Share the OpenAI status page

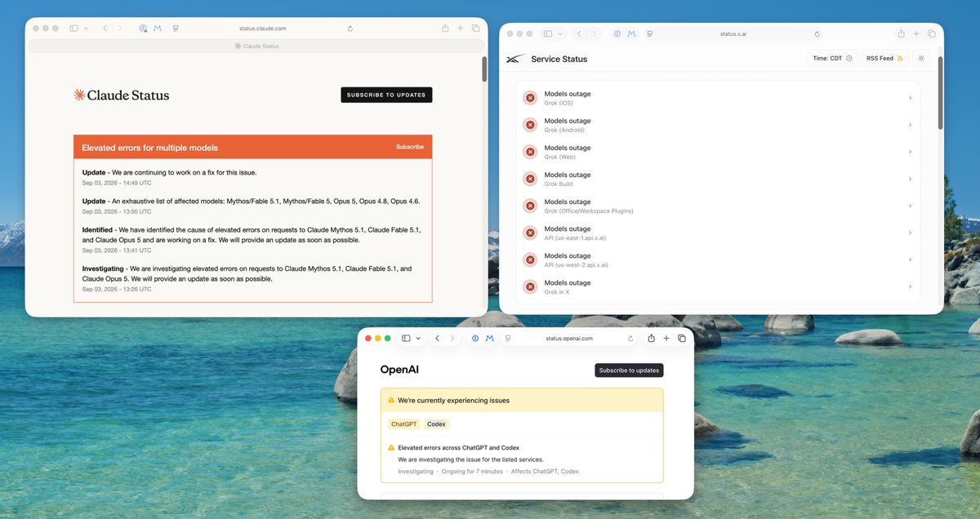[x=651, y=338]
